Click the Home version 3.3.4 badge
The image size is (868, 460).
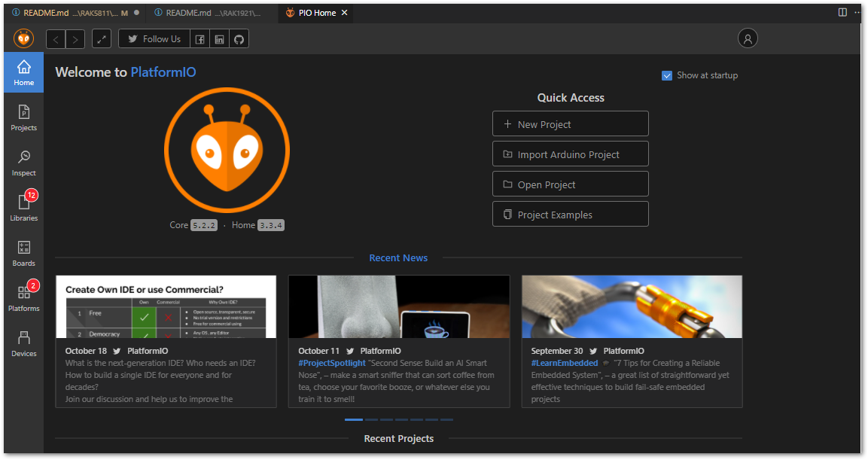(x=271, y=225)
